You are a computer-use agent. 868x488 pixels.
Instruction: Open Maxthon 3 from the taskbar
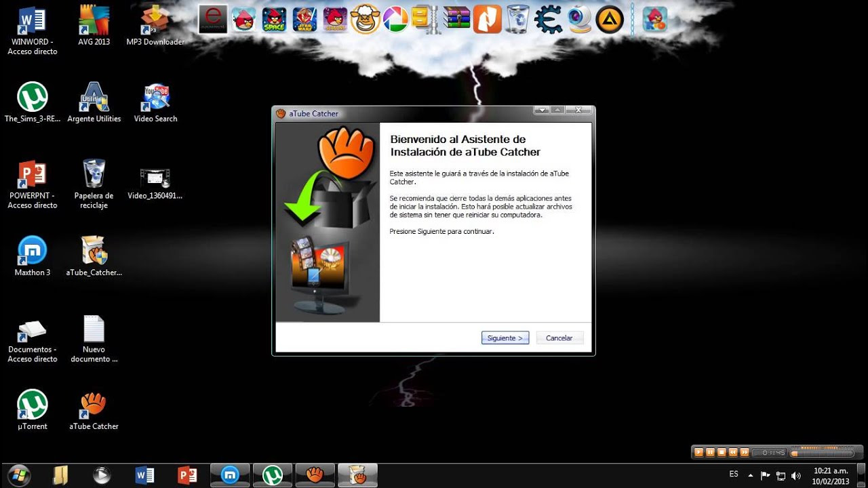[230, 474]
